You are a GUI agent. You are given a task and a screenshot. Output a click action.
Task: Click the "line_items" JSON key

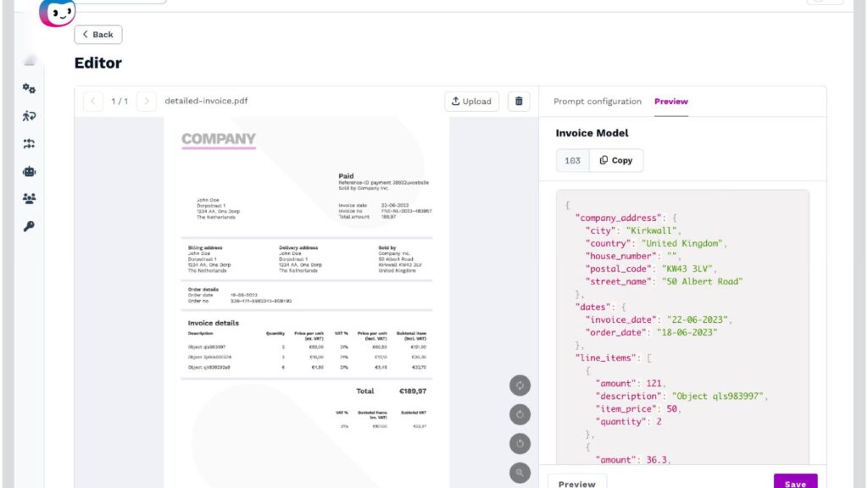[x=605, y=358]
